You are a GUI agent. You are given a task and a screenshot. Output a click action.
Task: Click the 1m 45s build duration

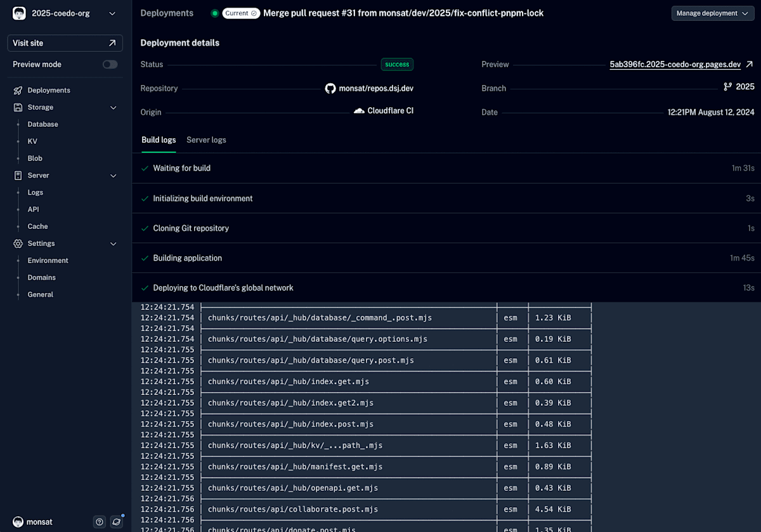pyautogui.click(x=742, y=258)
